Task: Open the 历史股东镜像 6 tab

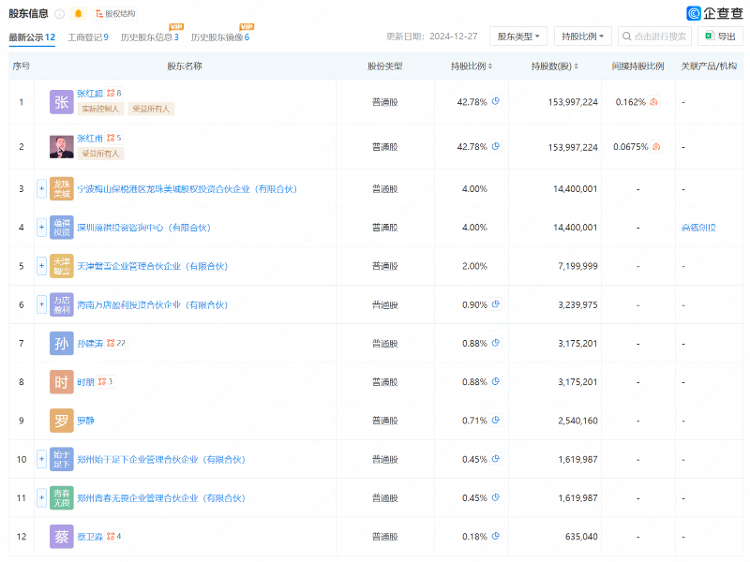Action: coord(220,37)
